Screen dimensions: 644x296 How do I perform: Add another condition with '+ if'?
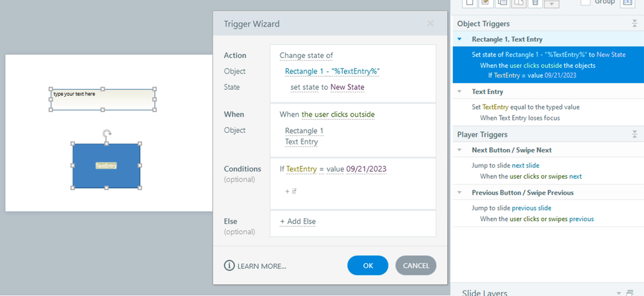pyautogui.click(x=291, y=192)
